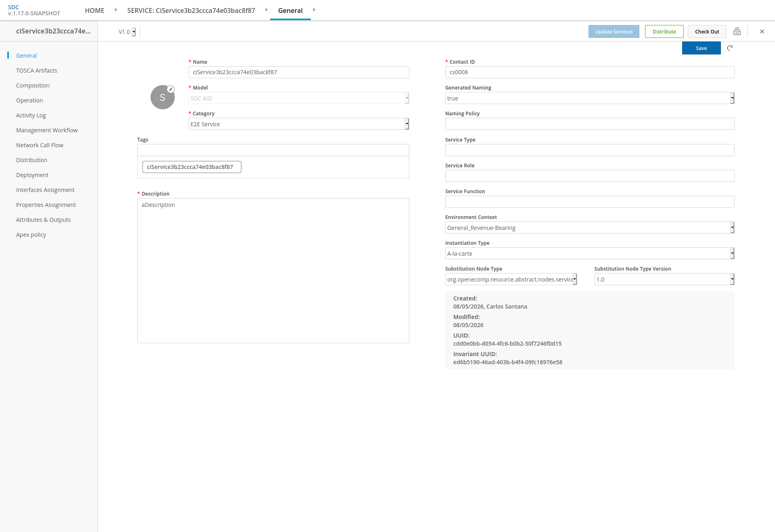Image resolution: width=775 pixels, height=532 pixels.
Task: Go to HOME in the breadcrumb
Action: pos(94,10)
